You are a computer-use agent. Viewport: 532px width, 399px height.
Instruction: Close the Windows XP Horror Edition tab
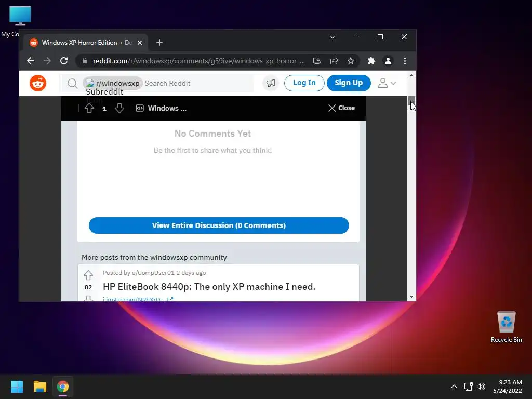click(x=140, y=43)
